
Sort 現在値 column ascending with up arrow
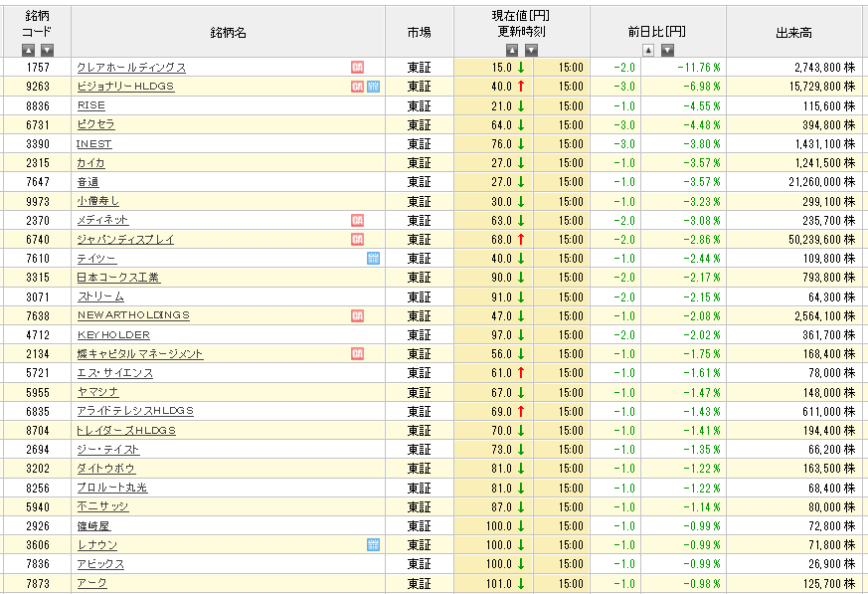(x=512, y=50)
